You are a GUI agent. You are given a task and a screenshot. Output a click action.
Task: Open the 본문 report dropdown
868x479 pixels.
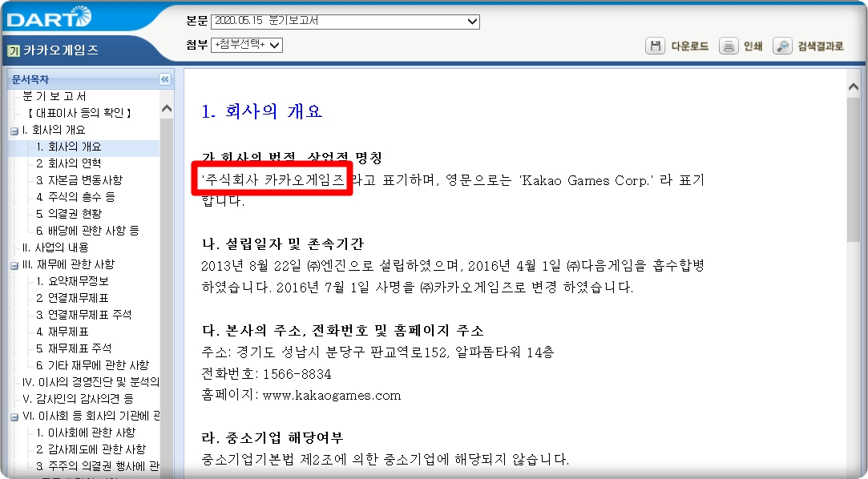(x=345, y=22)
